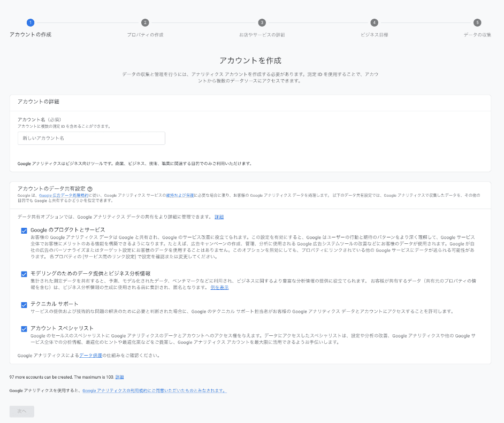Click 詳細 next to data sharing options
504x423 pixels.
pyautogui.click(x=220, y=216)
